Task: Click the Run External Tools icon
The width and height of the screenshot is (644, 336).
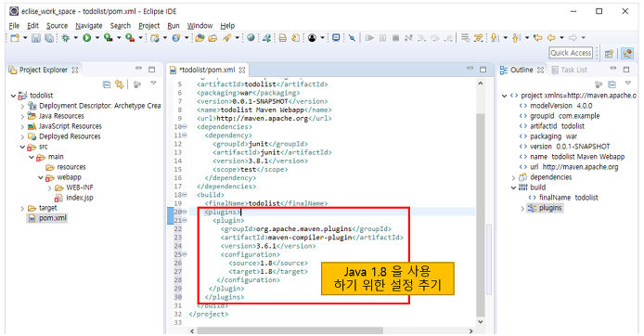Action: click(130, 38)
